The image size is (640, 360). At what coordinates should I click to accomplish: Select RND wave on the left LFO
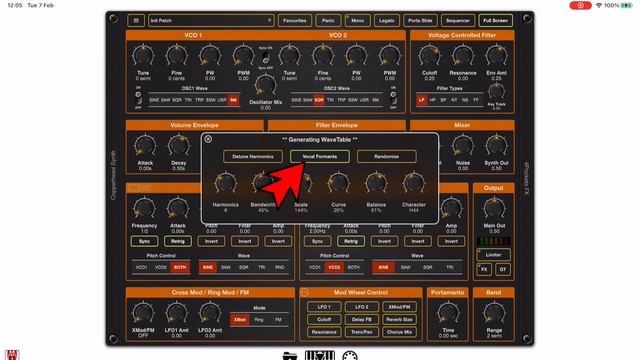tap(280, 267)
